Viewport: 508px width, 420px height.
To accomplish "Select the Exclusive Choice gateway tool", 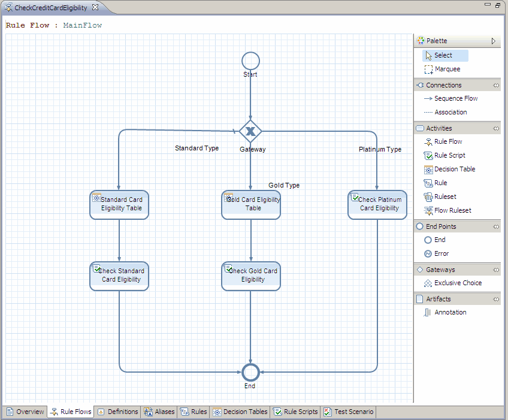I will point(457,283).
